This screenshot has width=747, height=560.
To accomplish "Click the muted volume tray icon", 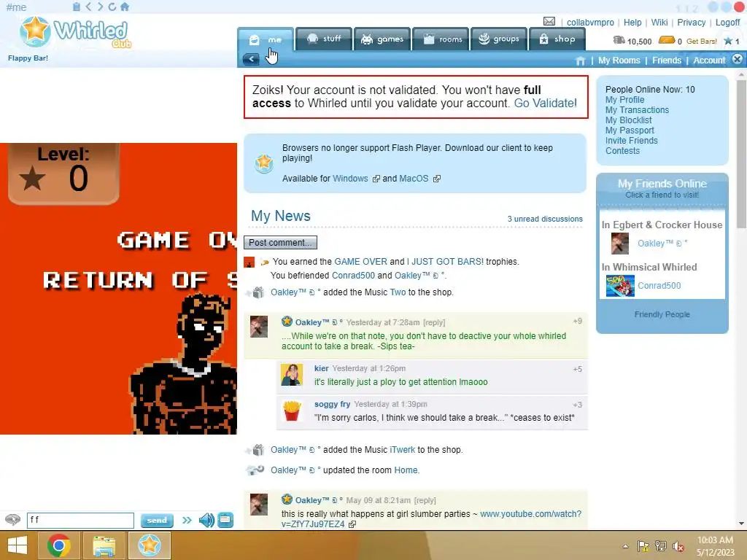I will pos(678,546).
